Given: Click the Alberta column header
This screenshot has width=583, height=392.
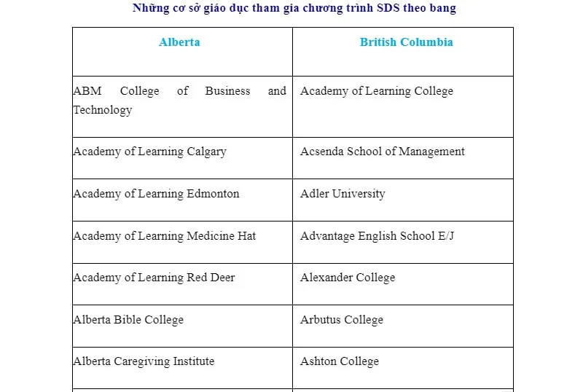Looking at the screenshot, I should [179, 42].
